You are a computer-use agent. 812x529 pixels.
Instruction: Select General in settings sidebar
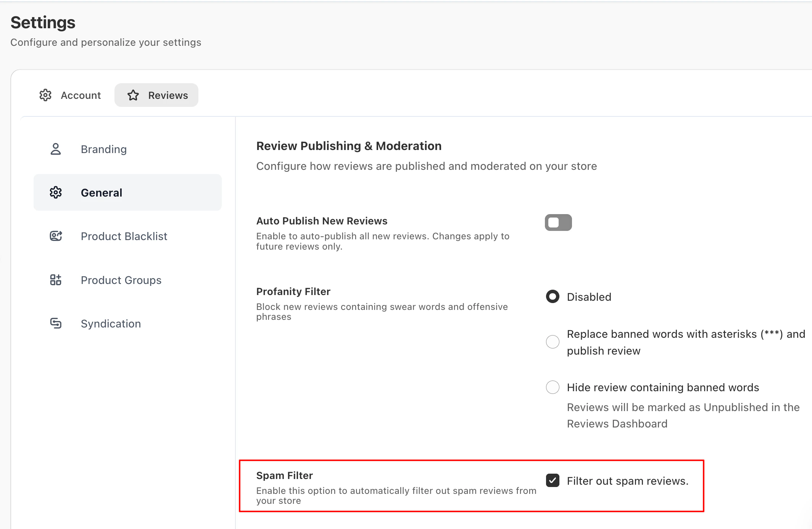coord(101,193)
